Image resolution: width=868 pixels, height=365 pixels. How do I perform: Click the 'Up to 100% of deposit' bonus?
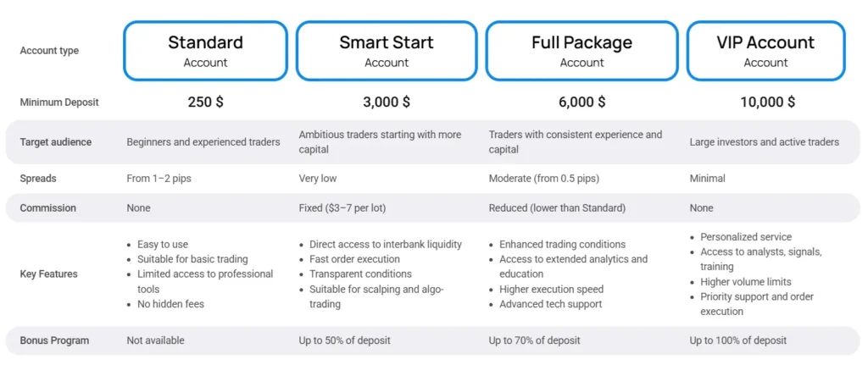pos(737,340)
